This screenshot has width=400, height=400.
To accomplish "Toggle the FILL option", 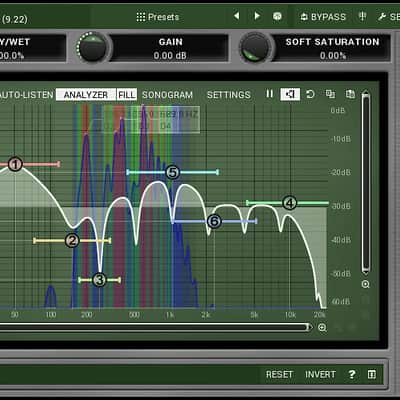I will click(x=127, y=95).
